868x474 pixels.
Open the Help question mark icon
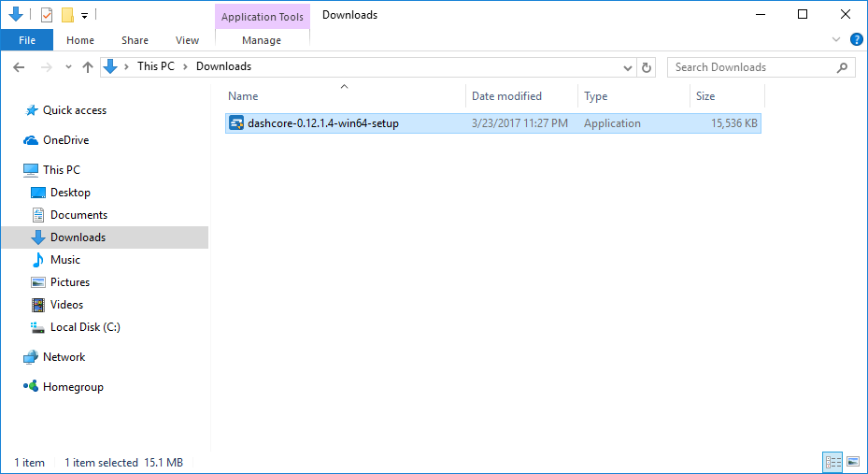[x=856, y=40]
